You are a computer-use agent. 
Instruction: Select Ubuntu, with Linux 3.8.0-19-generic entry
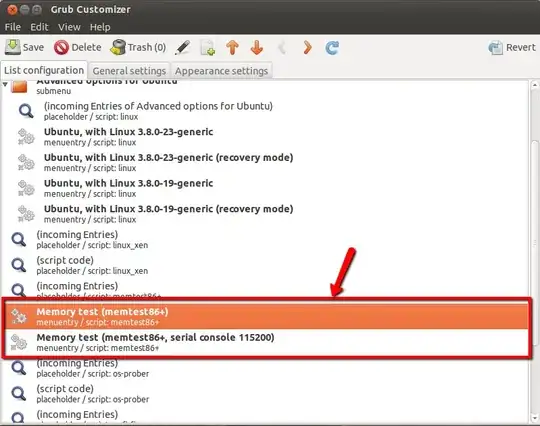pyautogui.click(x=264, y=188)
